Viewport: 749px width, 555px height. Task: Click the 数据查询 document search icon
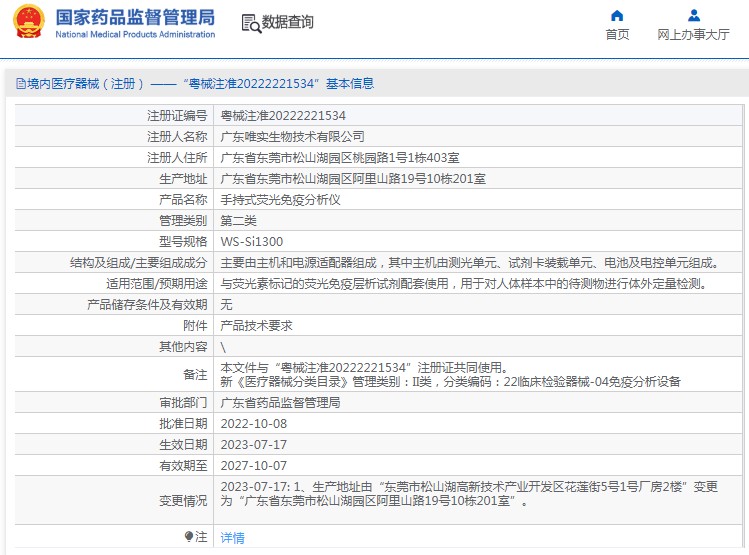tap(250, 23)
